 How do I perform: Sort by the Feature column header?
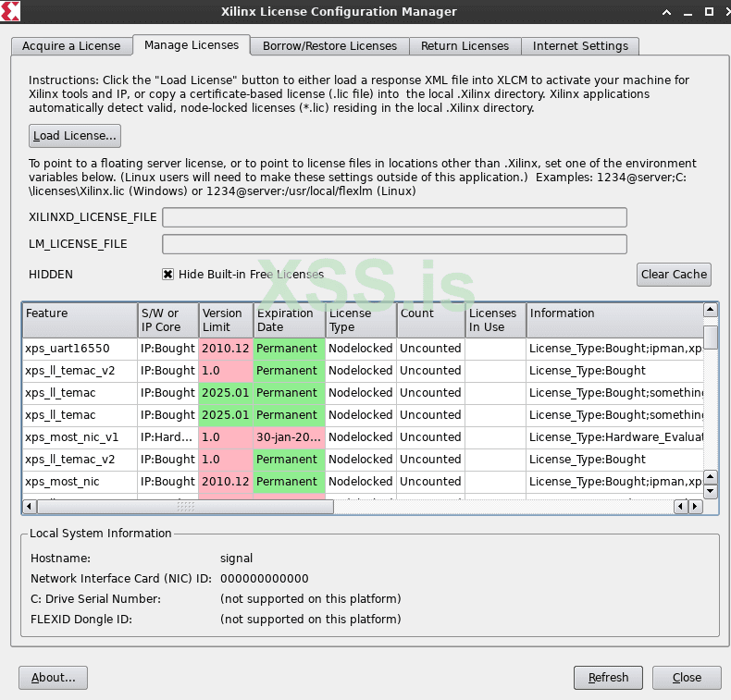[x=80, y=321]
